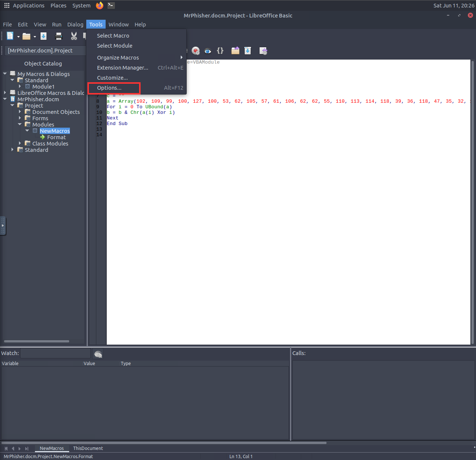
Task: Expand the Document Objects folder
Action: coord(20,112)
